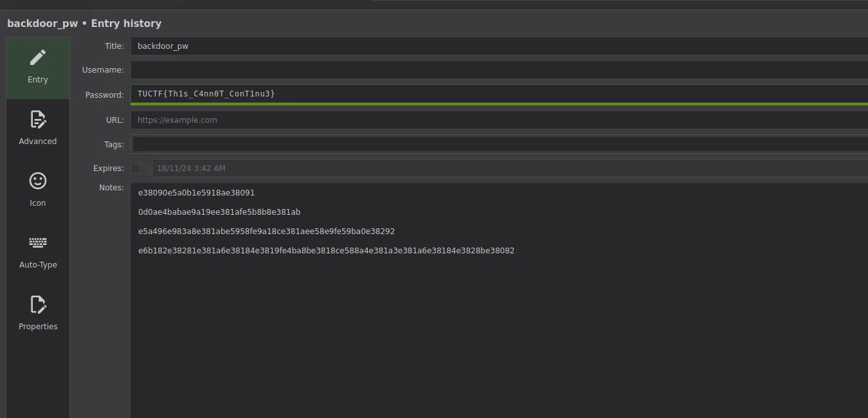The image size is (868, 418).
Task: Open the Properties section
Action: (38, 314)
